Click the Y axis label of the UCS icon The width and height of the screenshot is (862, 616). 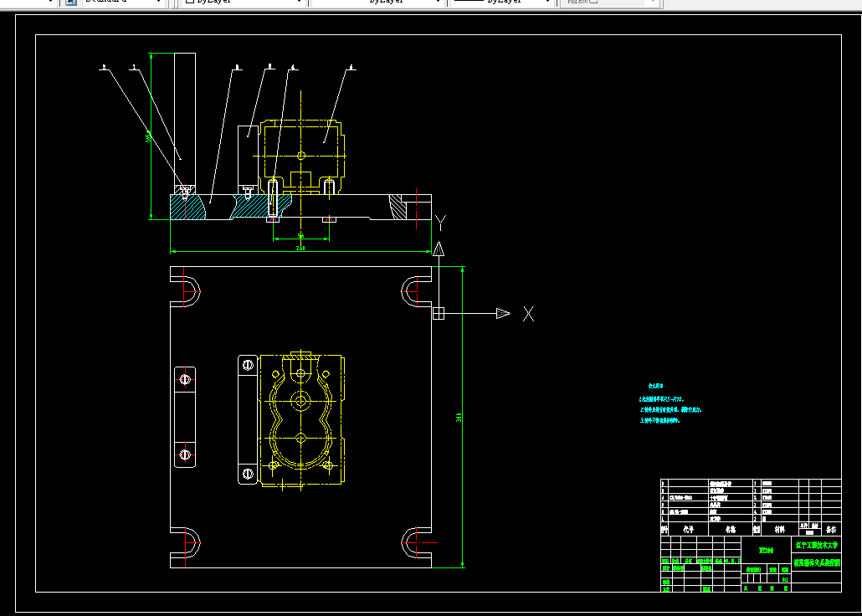(x=440, y=223)
